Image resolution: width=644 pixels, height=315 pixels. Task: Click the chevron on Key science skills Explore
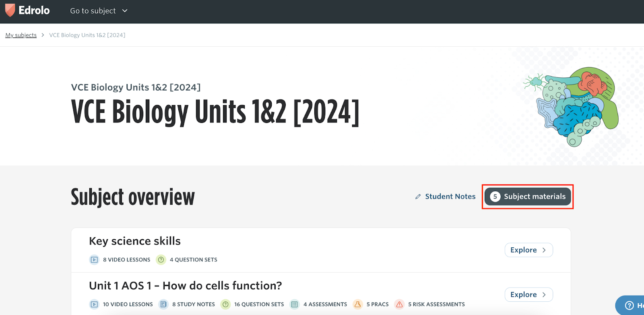pyautogui.click(x=544, y=250)
